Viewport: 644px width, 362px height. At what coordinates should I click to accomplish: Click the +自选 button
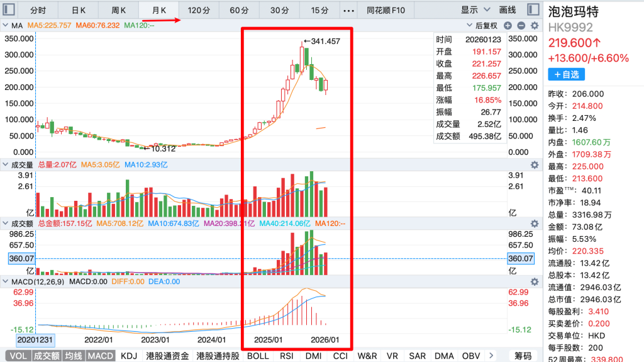[x=566, y=74]
